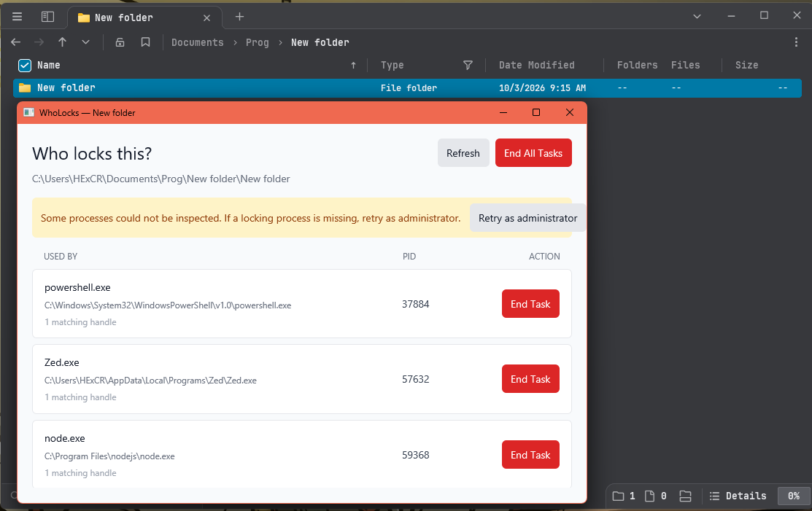The image size is (812, 511).
Task: Sort by the Type column header
Action: [392, 65]
